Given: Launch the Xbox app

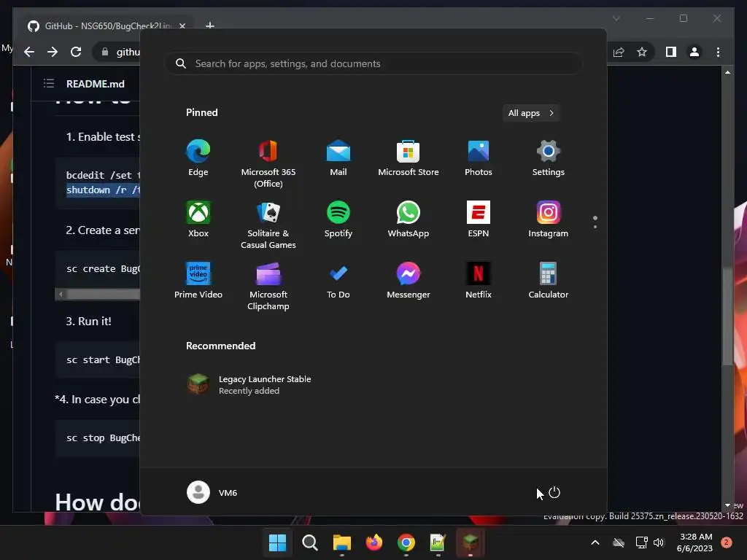Looking at the screenshot, I should (x=198, y=219).
